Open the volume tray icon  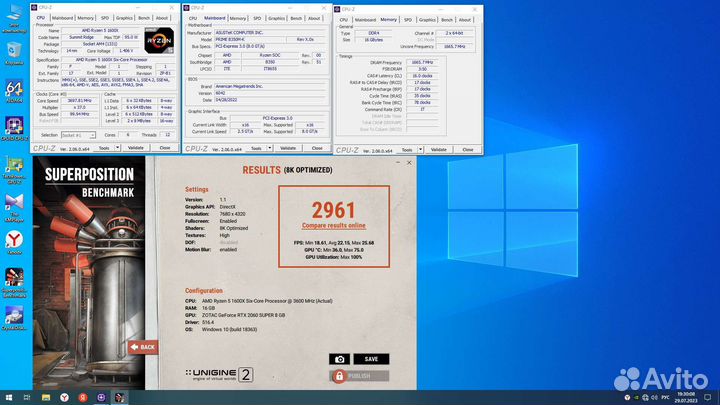[x=654, y=397]
